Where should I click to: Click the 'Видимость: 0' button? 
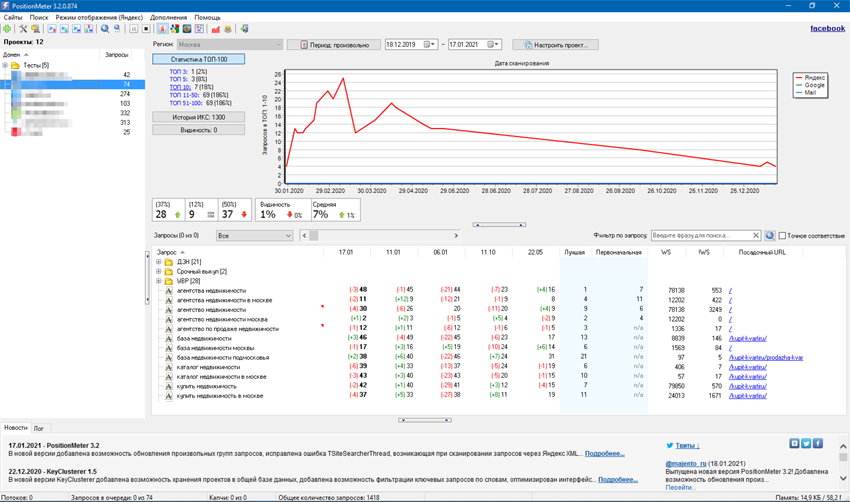198,130
